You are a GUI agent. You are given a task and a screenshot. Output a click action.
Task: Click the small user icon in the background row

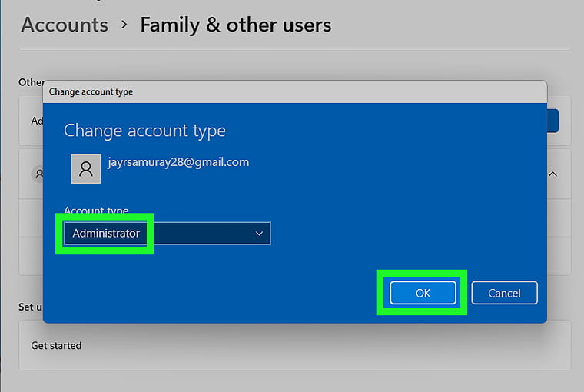click(37, 174)
